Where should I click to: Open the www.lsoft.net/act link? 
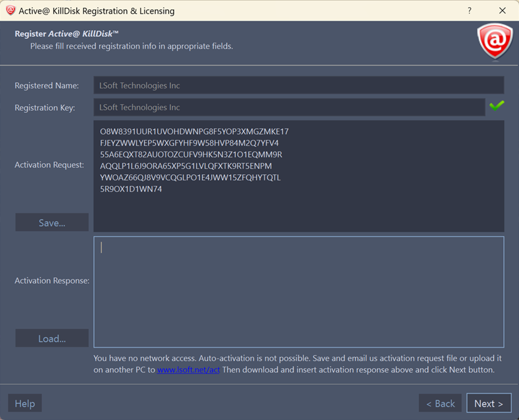pyautogui.click(x=189, y=370)
